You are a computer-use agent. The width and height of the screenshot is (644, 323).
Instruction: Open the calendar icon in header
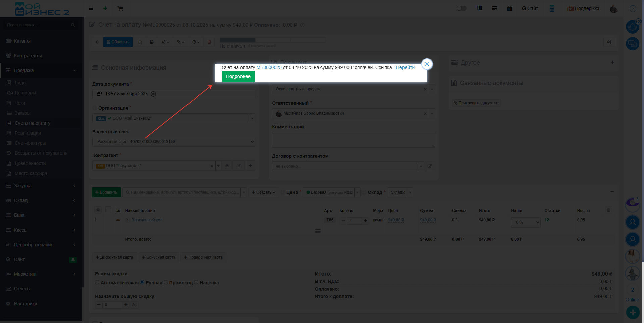pyautogui.click(x=509, y=8)
